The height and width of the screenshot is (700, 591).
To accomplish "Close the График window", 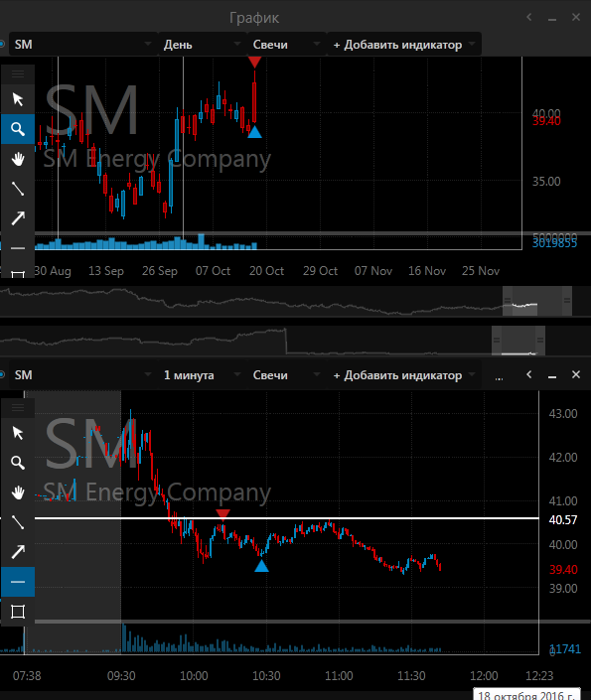I will pyautogui.click(x=576, y=17).
